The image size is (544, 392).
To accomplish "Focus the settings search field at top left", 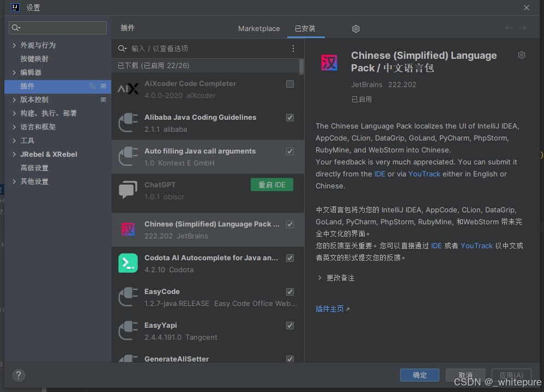I will click(x=58, y=28).
